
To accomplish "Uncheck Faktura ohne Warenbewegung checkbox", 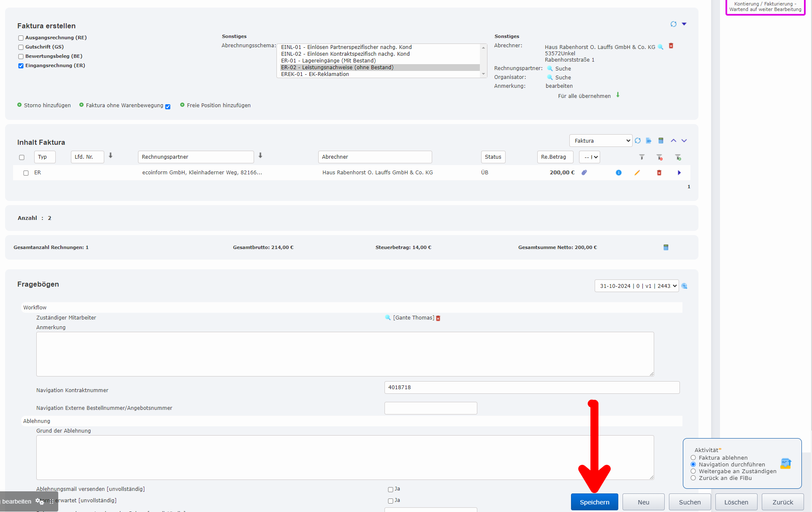I will [x=168, y=107].
